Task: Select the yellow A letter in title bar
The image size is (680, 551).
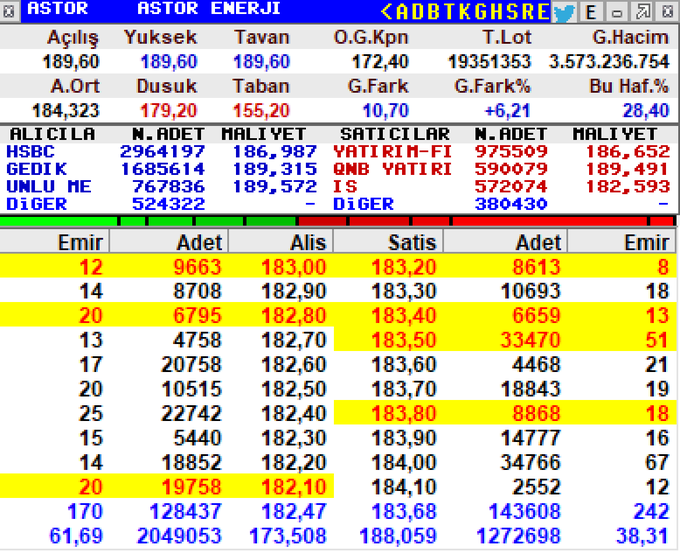Action: [x=402, y=12]
